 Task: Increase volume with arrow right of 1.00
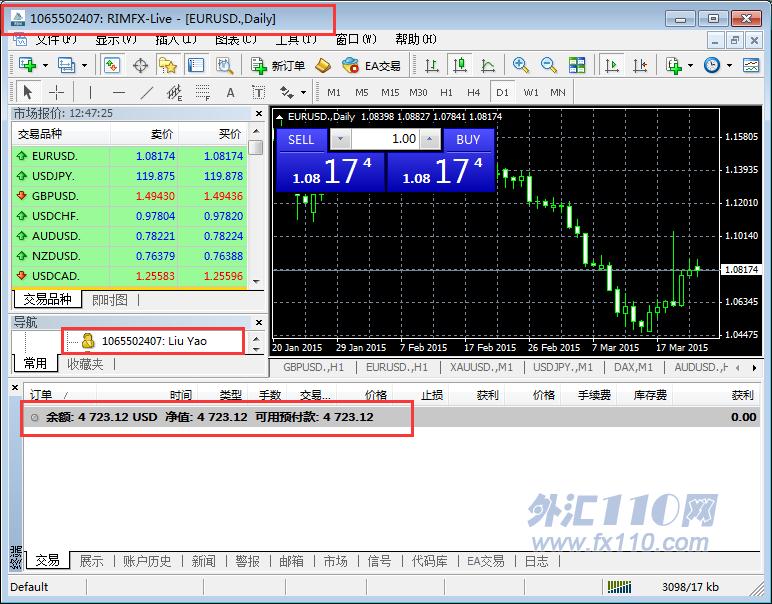coord(430,139)
